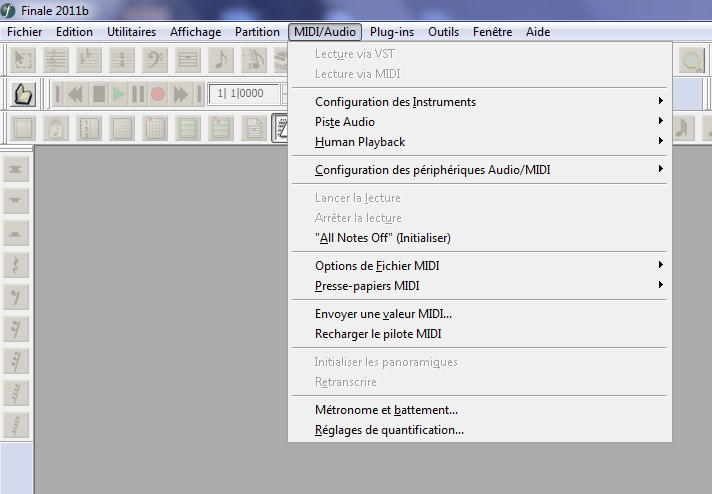Expand the Presse-papiers MIDI submenu

(x=480, y=285)
